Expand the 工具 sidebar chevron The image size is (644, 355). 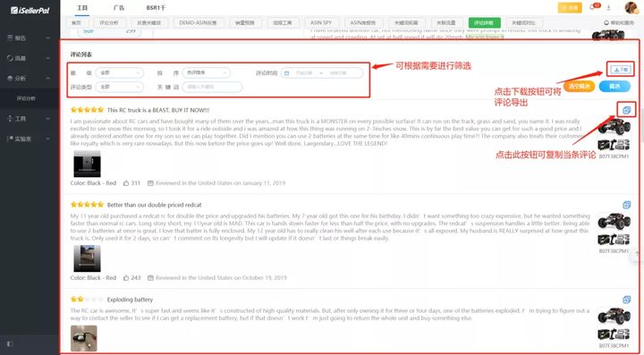pos(47,118)
